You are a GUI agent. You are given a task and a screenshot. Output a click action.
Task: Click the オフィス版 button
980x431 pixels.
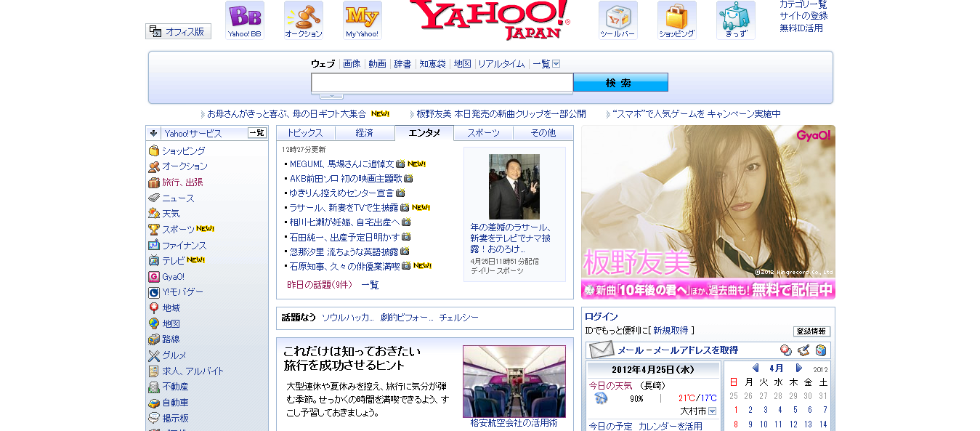coord(178,31)
